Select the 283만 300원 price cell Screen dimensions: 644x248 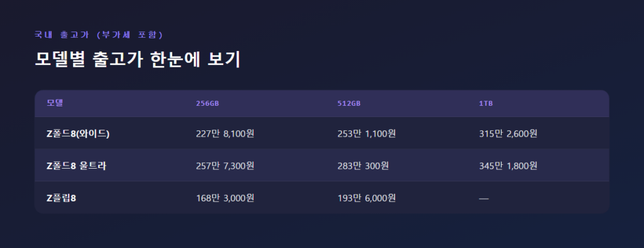[363, 166]
